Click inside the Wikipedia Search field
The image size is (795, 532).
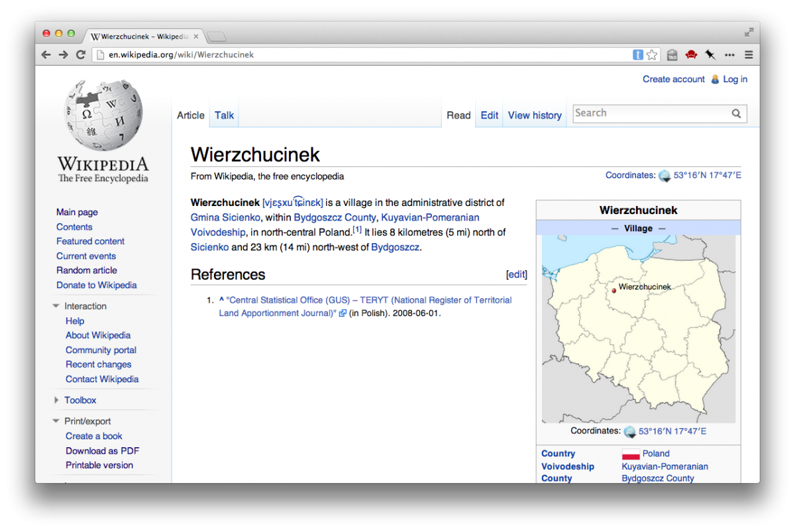click(x=649, y=113)
